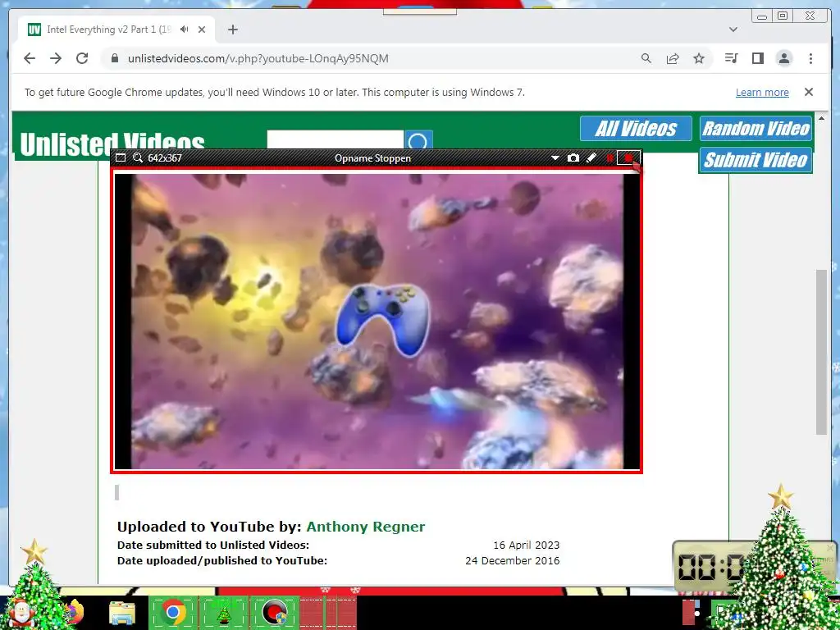
Task: Open the All Videos page
Action: [636, 129]
